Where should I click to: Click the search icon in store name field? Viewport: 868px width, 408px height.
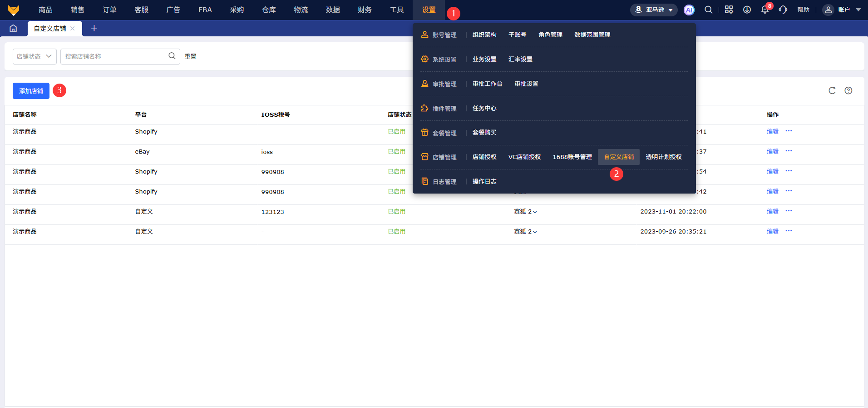pos(172,56)
